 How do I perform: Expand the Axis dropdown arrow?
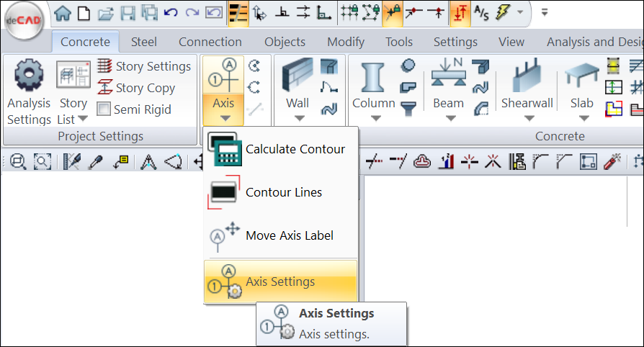click(x=224, y=118)
